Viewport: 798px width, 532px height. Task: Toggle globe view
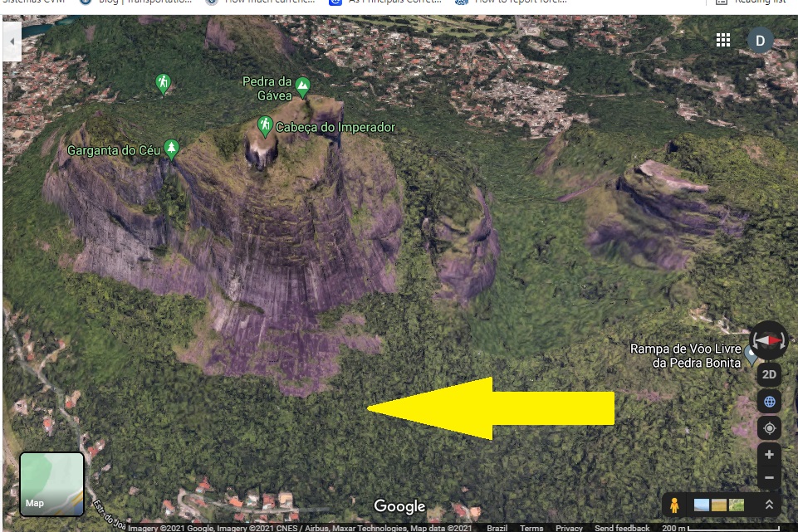pos(770,402)
